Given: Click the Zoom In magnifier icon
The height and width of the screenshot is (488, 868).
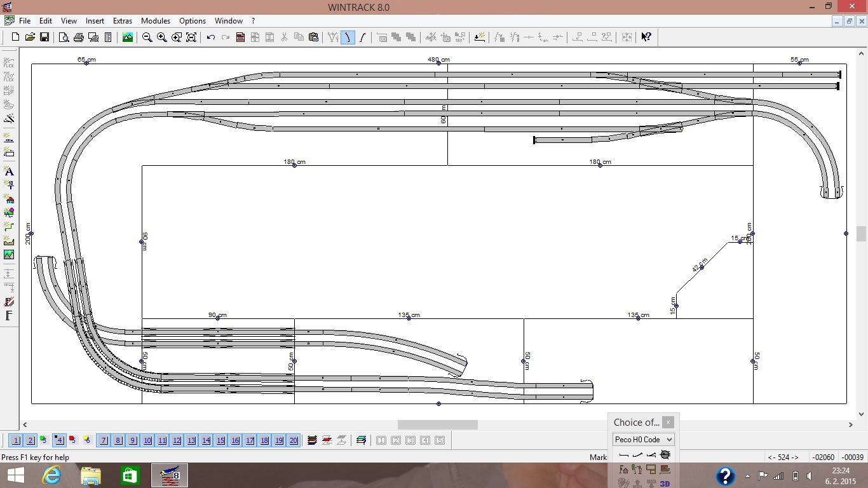Looking at the screenshot, I should point(161,37).
